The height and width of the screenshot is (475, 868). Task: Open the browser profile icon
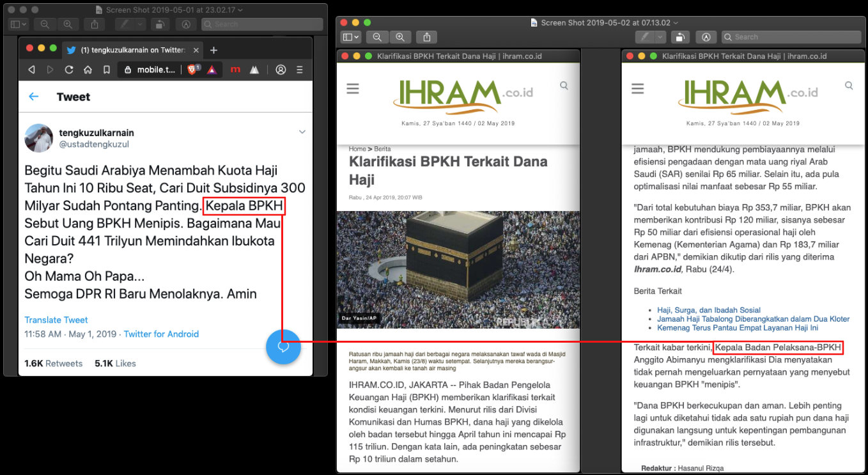(281, 70)
